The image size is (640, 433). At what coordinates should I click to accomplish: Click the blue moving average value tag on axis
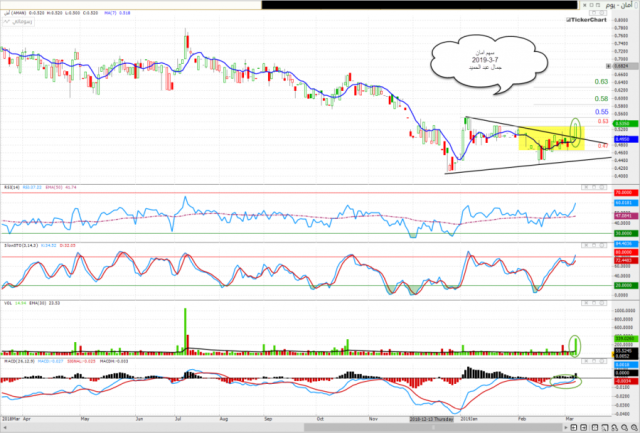pos(626,139)
